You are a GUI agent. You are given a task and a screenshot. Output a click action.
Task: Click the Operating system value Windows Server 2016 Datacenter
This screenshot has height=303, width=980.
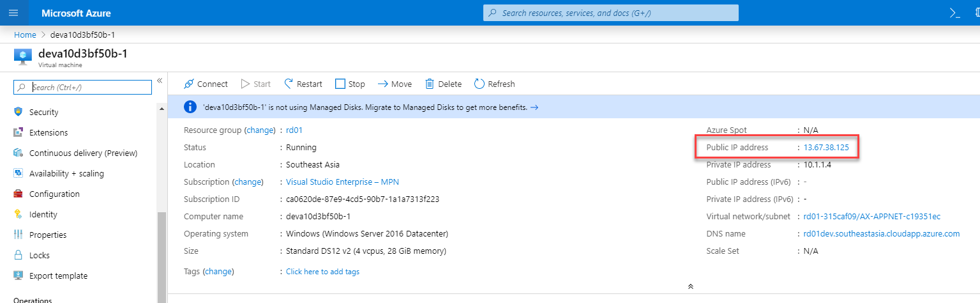click(367, 233)
